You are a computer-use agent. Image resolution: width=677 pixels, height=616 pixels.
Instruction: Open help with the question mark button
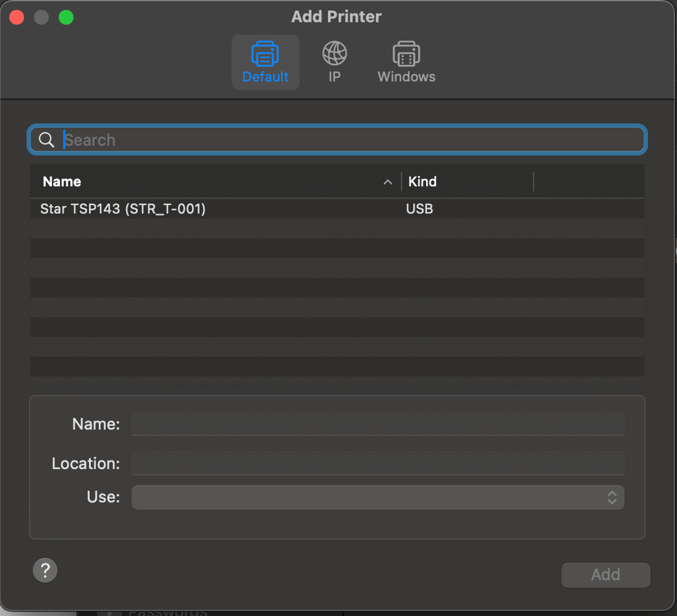45,570
